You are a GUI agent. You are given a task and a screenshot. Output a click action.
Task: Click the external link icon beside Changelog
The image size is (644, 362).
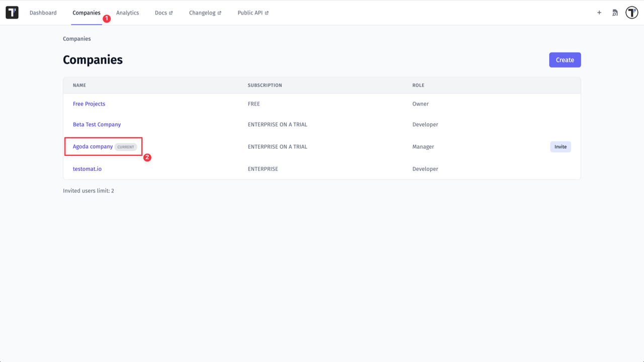click(220, 13)
